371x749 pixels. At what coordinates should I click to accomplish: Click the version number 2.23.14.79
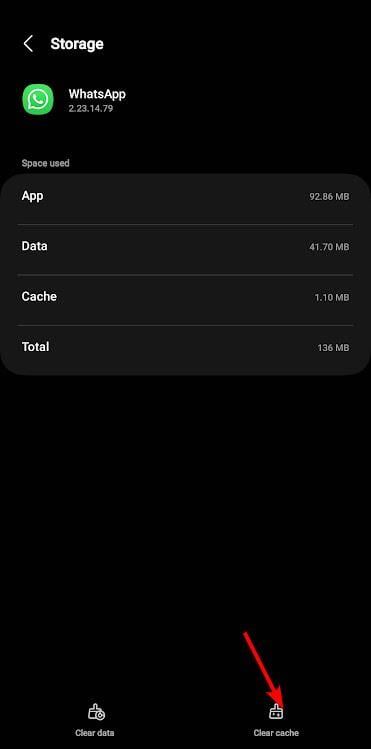(91, 108)
